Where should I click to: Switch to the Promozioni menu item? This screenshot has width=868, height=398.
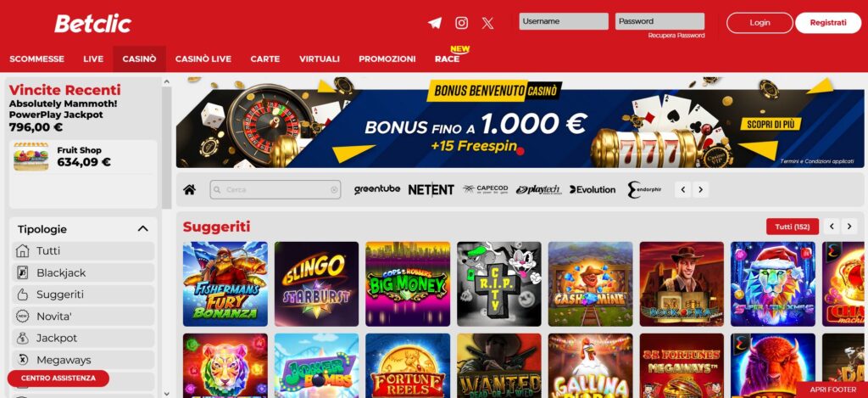tap(387, 59)
